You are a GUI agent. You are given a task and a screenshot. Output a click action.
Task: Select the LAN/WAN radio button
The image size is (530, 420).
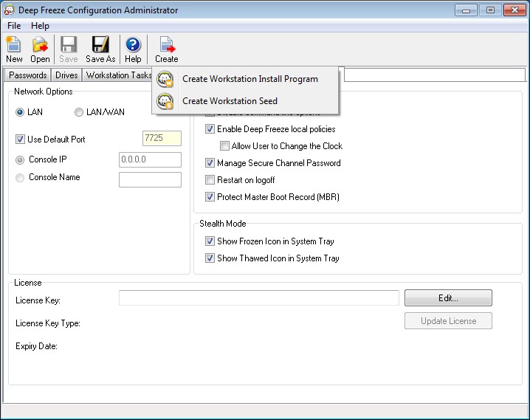pyautogui.click(x=79, y=112)
